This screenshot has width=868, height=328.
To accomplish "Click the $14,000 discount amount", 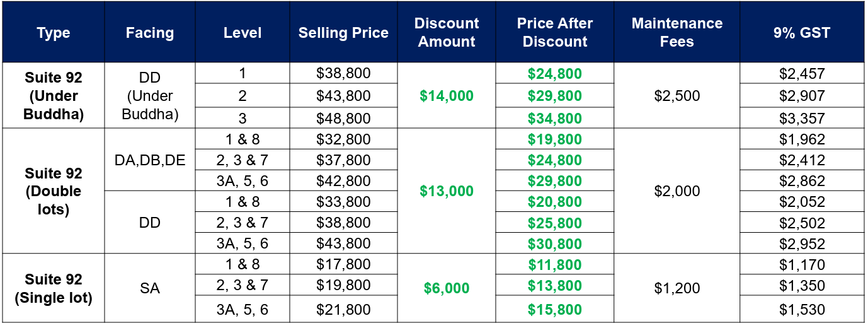I will [x=447, y=96].
